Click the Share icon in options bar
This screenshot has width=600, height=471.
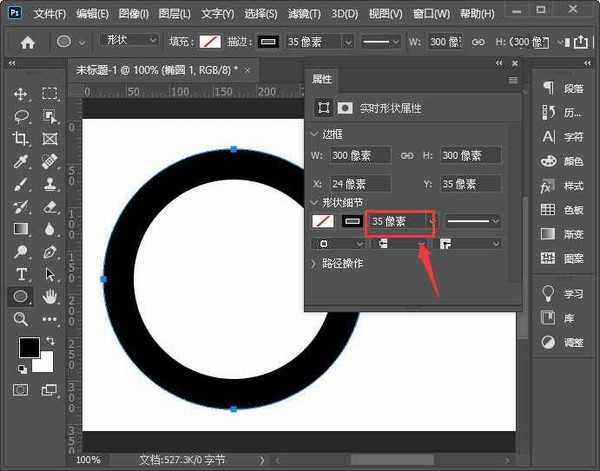coord(581,41)
